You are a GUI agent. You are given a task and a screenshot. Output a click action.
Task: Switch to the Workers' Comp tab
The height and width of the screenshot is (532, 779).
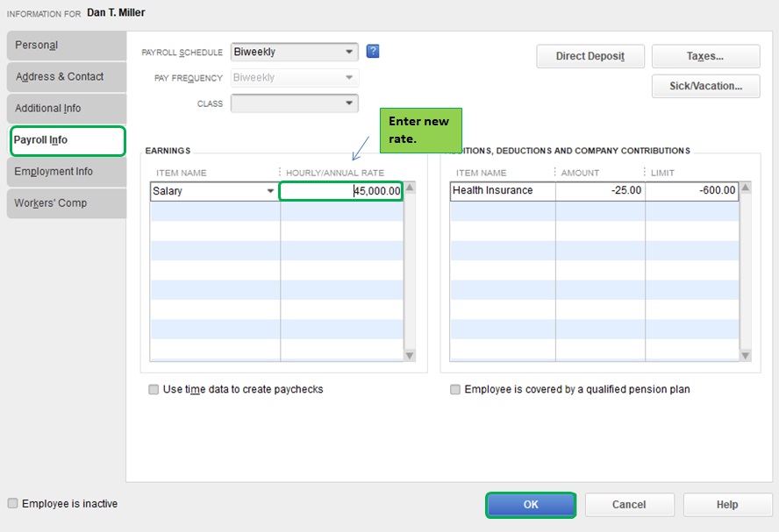pos(67,203)
